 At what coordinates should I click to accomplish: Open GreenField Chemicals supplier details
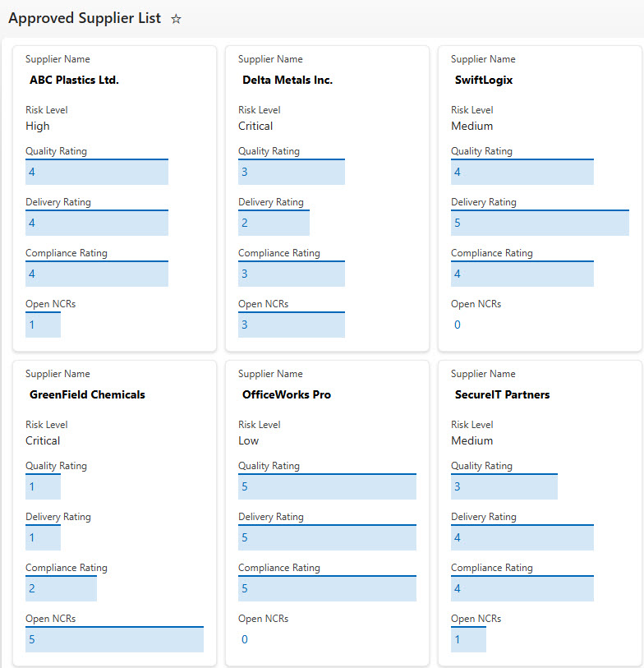[87, 395]
